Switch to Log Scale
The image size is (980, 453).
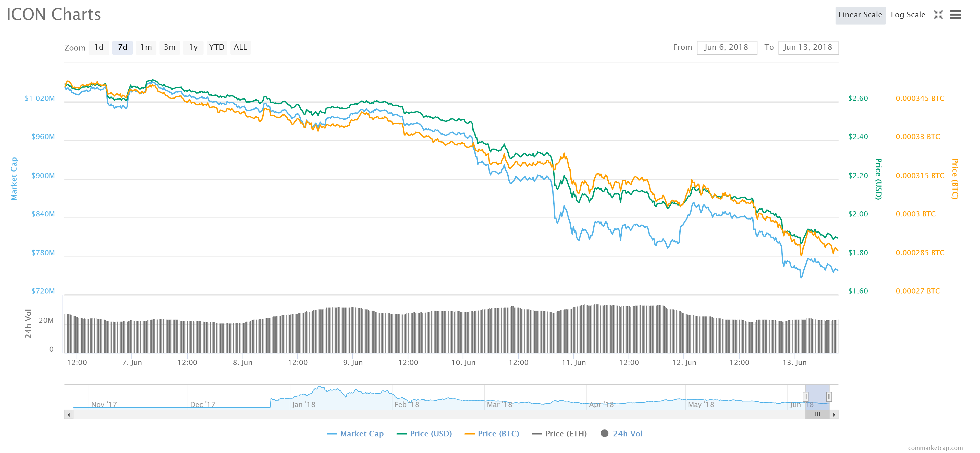[908, 15]
